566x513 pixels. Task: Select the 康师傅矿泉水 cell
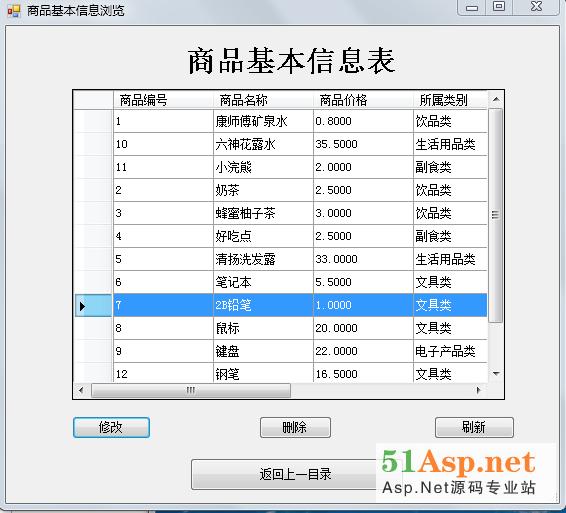[x=264, y=121]
